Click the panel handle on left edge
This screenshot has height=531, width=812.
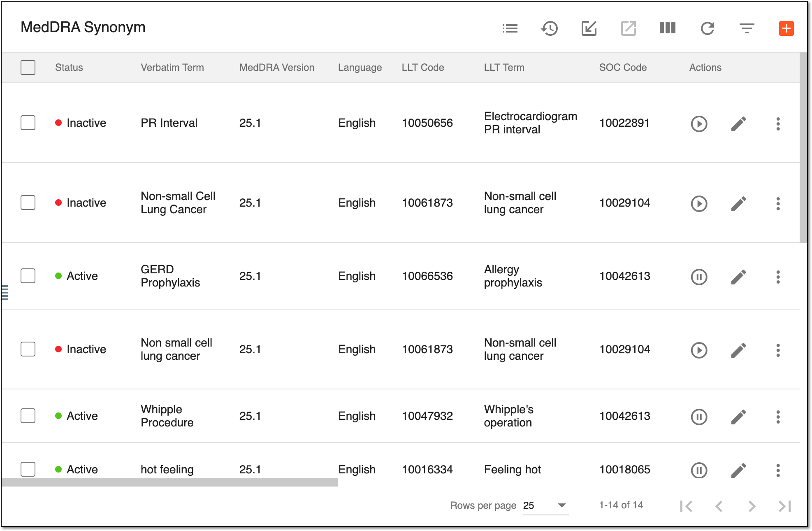pyautogui.click(x=5, y=292)
